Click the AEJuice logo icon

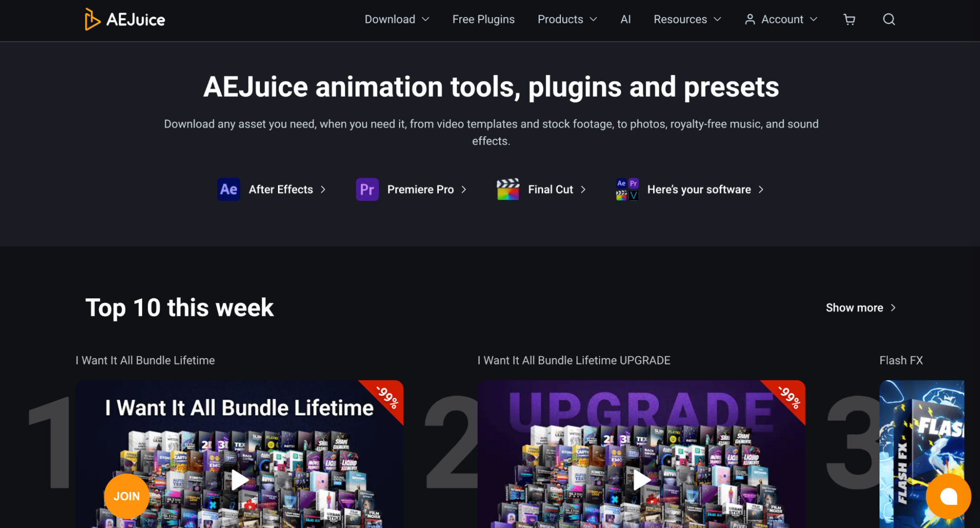tap(92, 19)
